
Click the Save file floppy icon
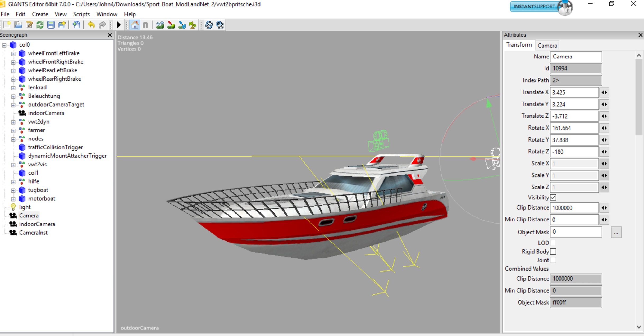point(51,25)
